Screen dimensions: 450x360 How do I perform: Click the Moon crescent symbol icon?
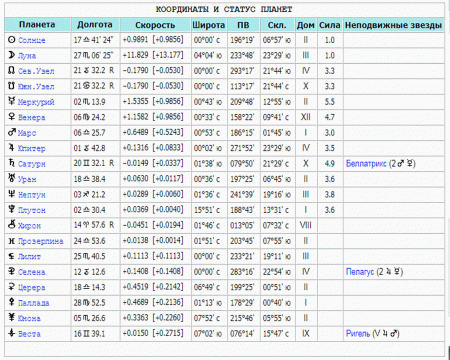pos(12,55)
